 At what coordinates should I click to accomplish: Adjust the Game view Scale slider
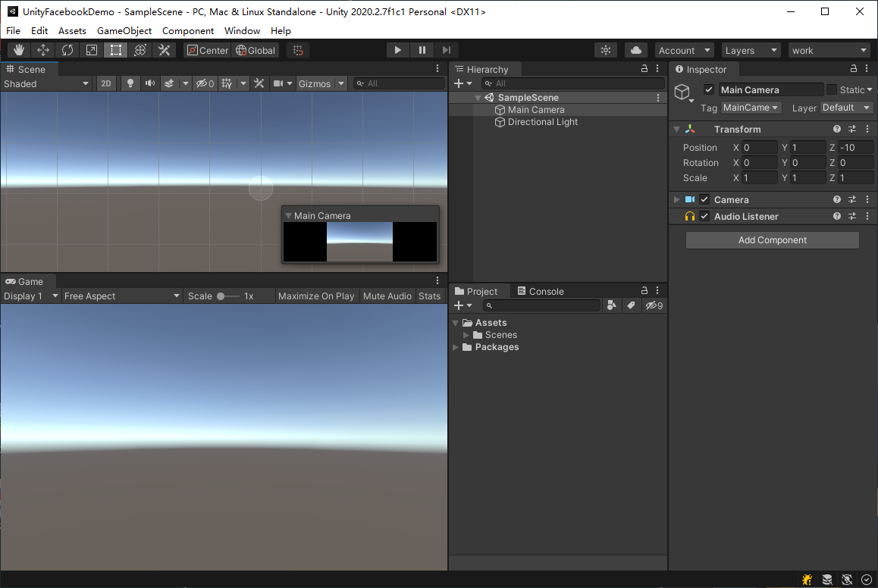coord(222,296)
